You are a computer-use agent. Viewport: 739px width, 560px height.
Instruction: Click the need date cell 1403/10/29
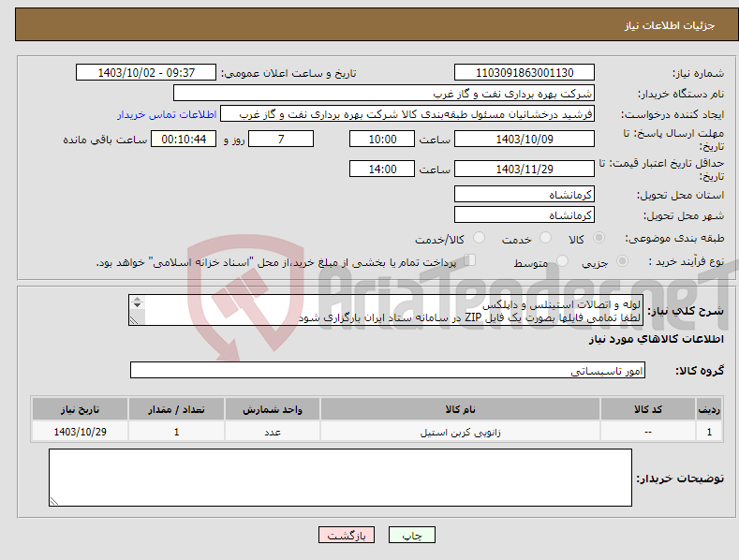tap(81, 432)
